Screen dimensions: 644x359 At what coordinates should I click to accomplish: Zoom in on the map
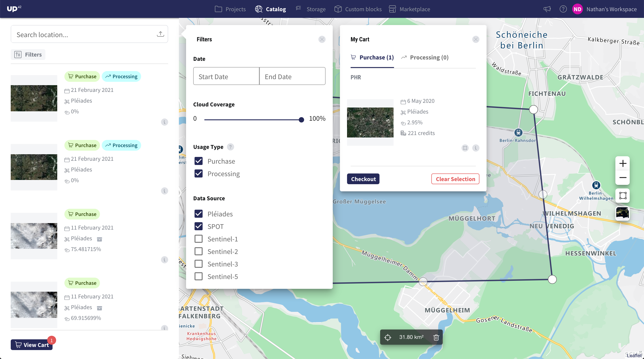(x=623, y=163)
